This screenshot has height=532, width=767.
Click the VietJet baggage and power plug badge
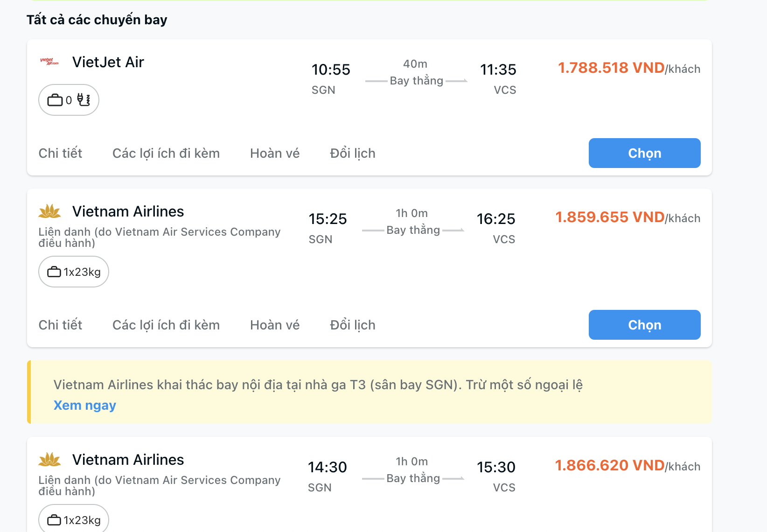coord(69,100)
